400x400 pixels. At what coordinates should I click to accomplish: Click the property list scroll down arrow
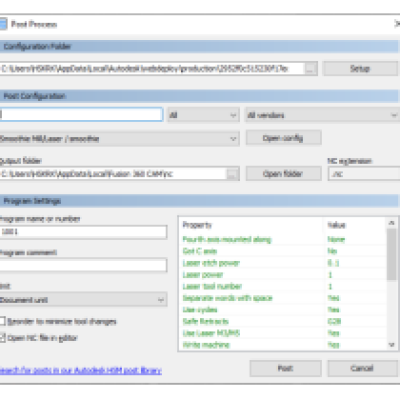pos(392,345)
